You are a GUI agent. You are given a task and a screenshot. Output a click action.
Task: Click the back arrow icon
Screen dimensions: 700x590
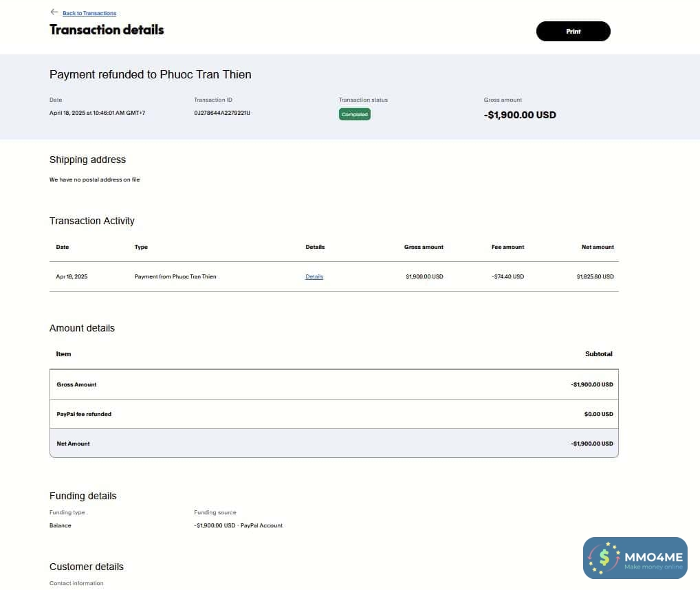click(x=54, y=12)
